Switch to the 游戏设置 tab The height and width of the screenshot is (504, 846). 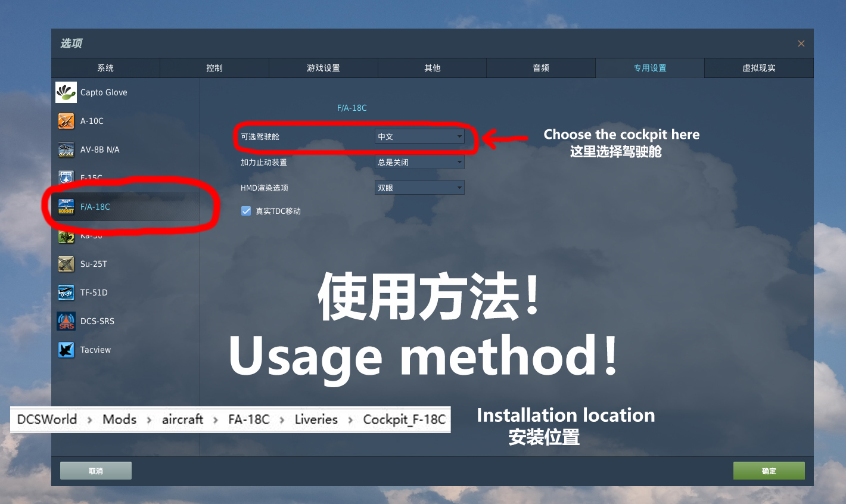click(324, 68)
